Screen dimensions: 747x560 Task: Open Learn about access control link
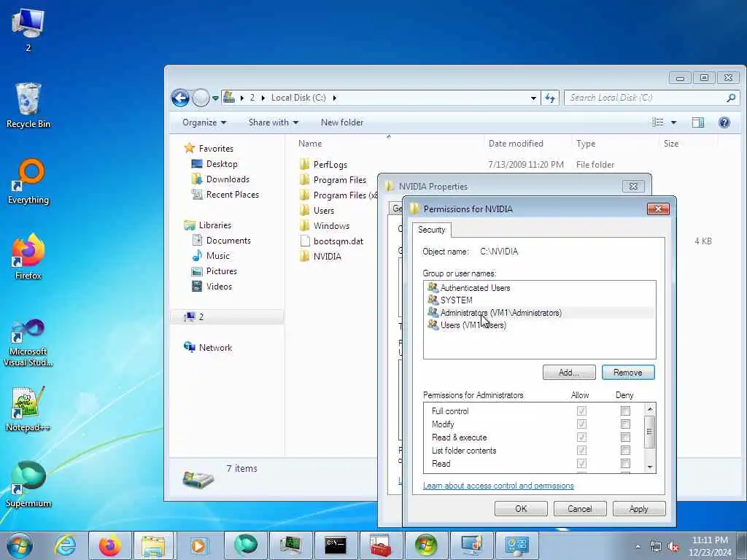(498, 486)
